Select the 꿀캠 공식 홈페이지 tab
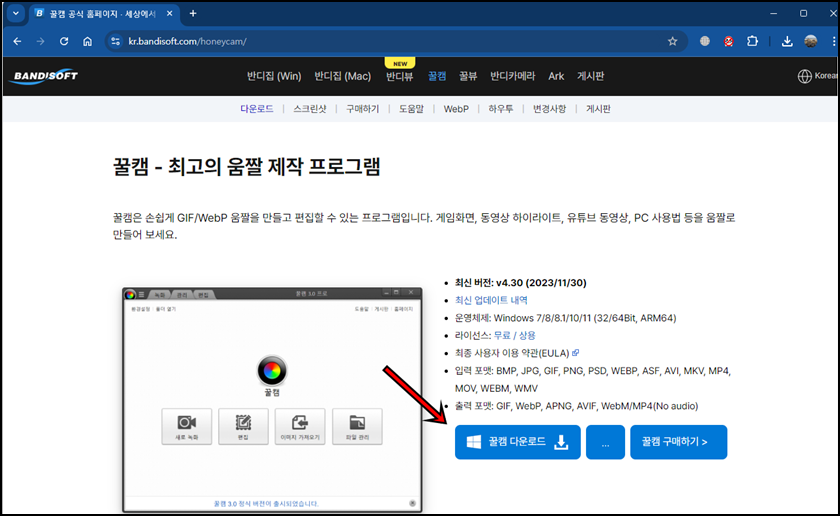The width and height of the screenshot is (840, 516). click(x=102, y=13)
